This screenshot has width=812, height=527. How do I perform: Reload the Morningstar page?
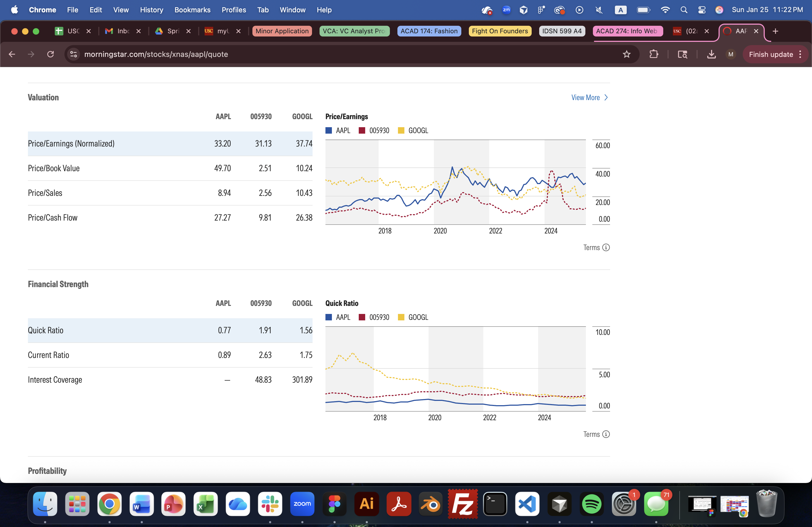point(50,54)
